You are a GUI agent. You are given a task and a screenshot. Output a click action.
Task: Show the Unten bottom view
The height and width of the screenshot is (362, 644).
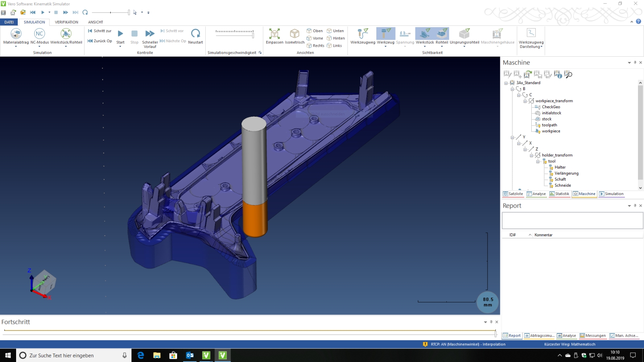335,31
